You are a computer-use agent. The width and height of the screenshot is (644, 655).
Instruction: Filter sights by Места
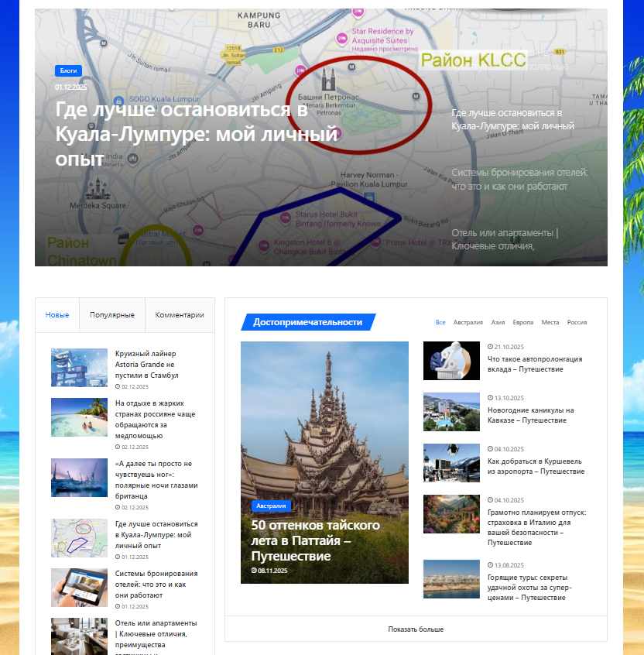[x=550, y=323]
